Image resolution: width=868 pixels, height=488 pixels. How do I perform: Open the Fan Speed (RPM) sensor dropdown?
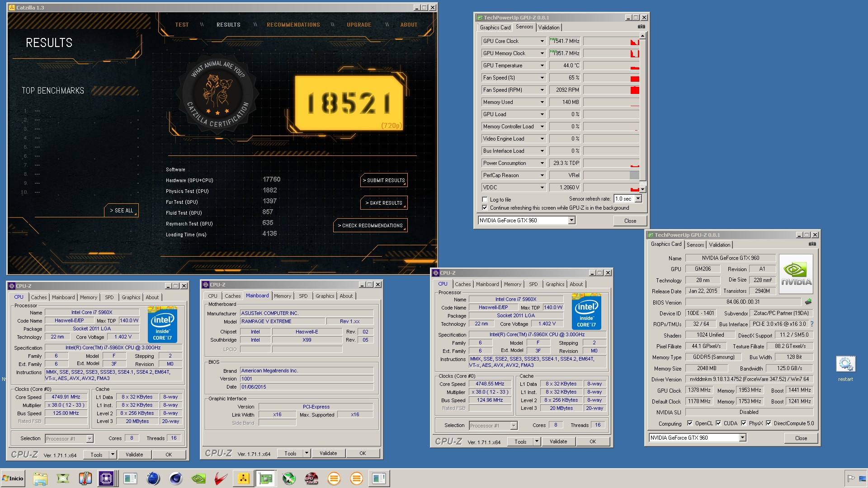(542, 90)
